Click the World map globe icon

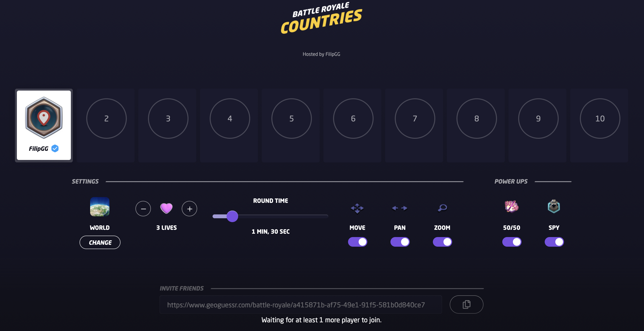[x=100, y=207]
